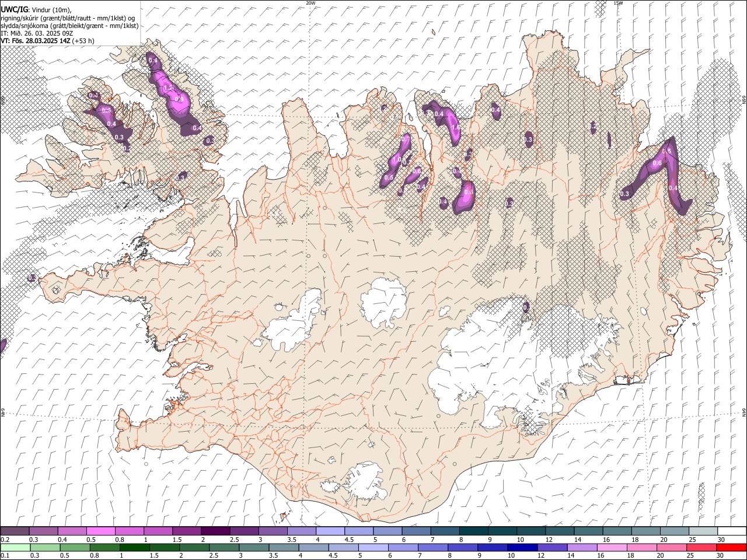The height and width of the screenshot is (560, 747).
Task: Click the 'UWC/IG: Vindur (10m)' title text
Action: point(36,10)
